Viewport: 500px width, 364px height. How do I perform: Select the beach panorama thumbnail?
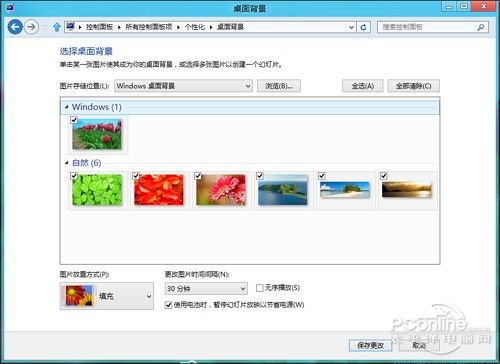coord(345,190)
